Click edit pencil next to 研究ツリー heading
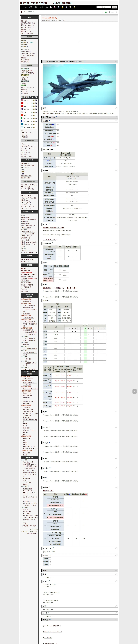The image size is (138, 644). (x=51, y=555)
